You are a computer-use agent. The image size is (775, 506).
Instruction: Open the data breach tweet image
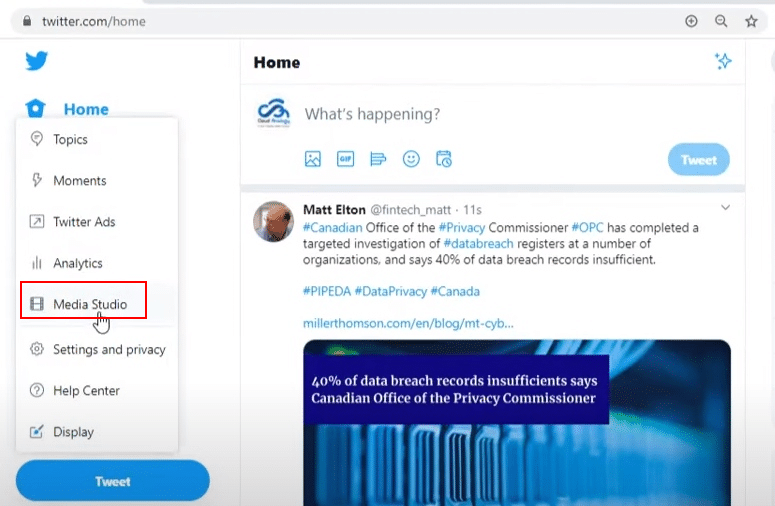(x=517, y=423)
